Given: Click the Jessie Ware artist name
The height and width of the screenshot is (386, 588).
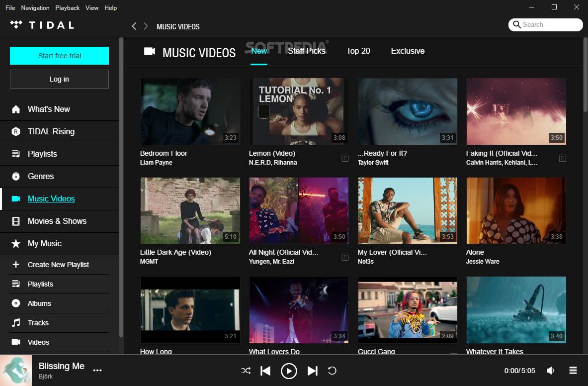Looking at the screenshot, I should coord(483,262).
